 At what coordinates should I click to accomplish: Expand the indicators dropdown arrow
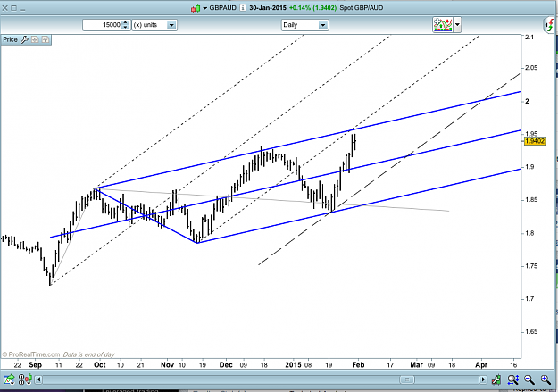pos(457,25)
